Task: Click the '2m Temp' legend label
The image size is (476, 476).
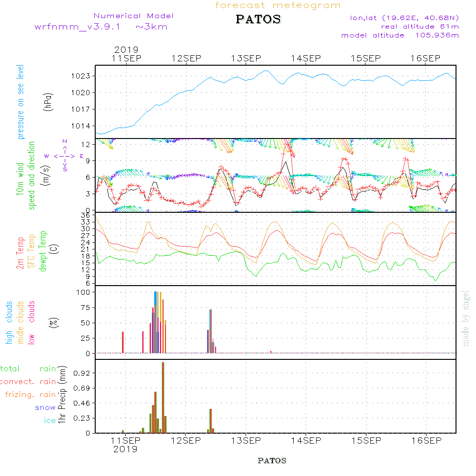Action: [x=20, y=253]
